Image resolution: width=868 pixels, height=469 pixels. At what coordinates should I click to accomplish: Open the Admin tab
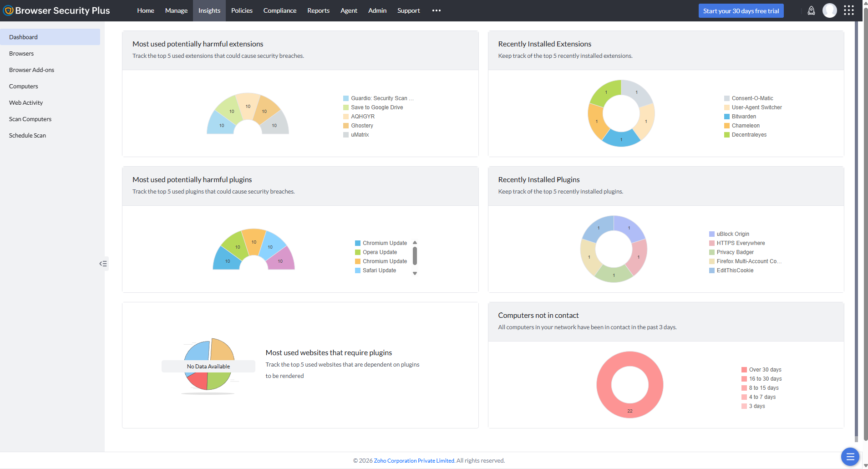point(377,10)
